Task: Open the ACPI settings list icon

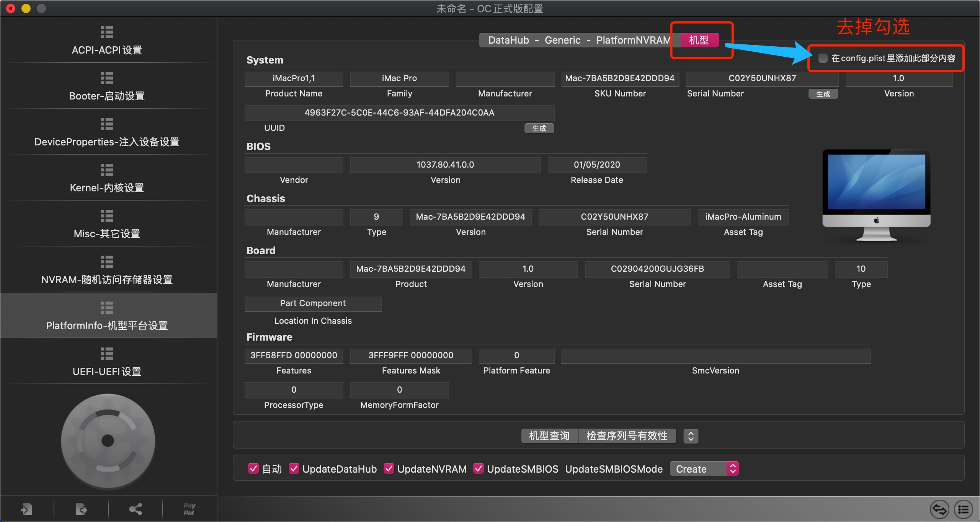Action: pyautogui.click(x=107, y=33)
